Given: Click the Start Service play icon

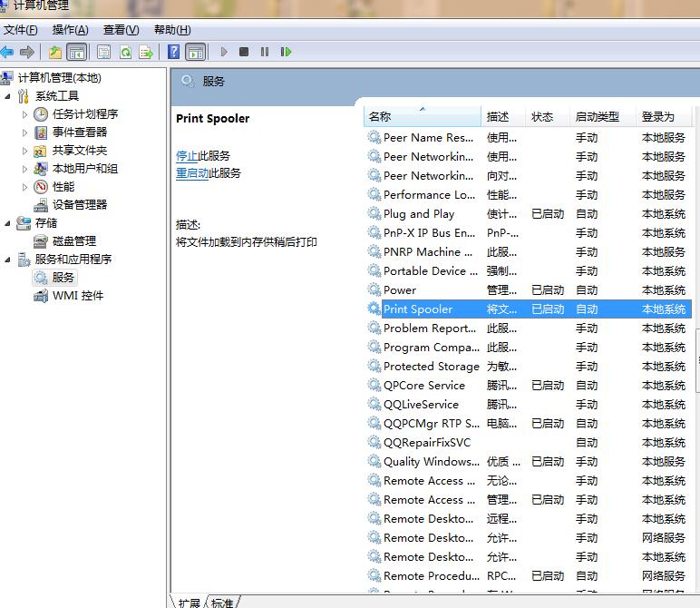Looking at the screenshot, I should (224, 53).
